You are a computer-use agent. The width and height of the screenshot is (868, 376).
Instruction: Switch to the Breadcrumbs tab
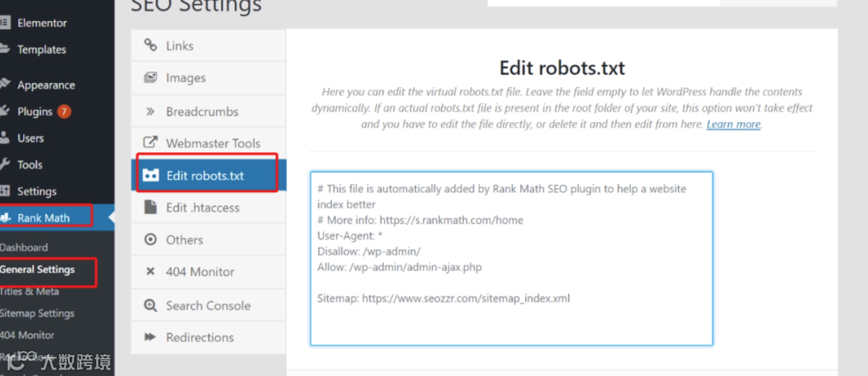point(208,111)
